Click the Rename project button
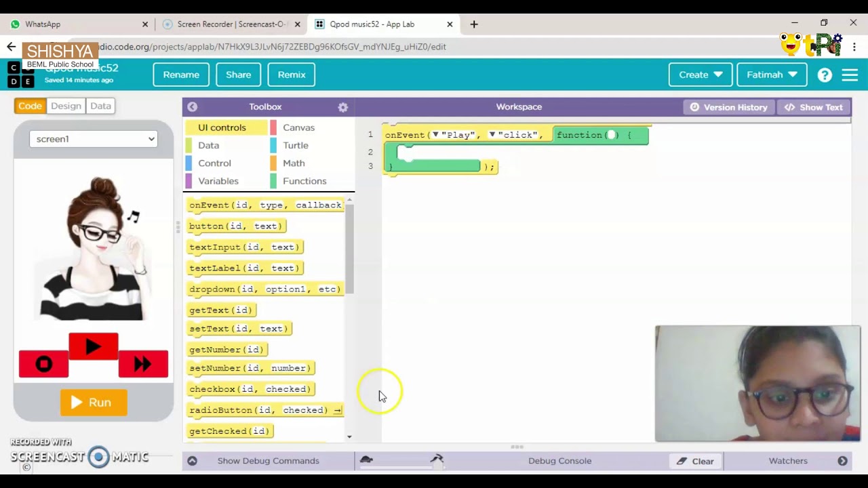Viewport: 868px width, 488px height. [181, 75]
